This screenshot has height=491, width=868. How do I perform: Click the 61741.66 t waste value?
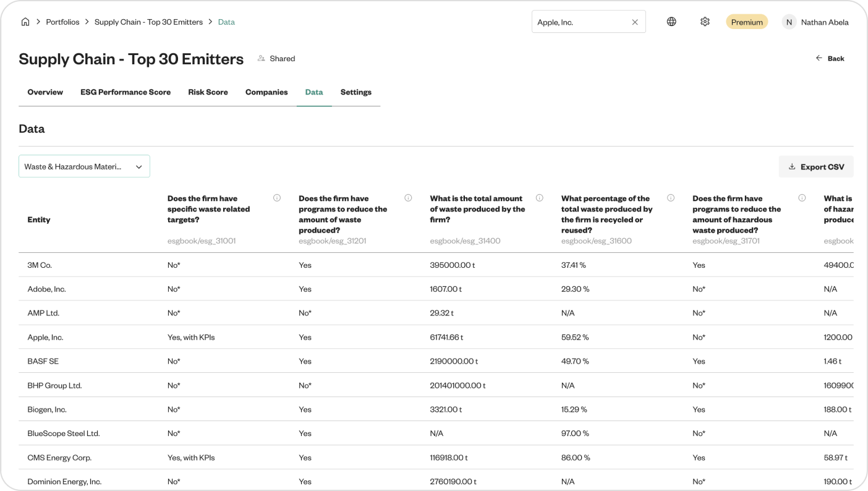(x=446, y=337)
